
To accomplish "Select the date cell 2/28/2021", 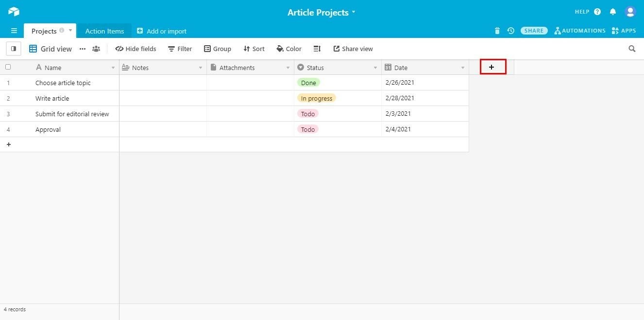I will tap(425, 98).
